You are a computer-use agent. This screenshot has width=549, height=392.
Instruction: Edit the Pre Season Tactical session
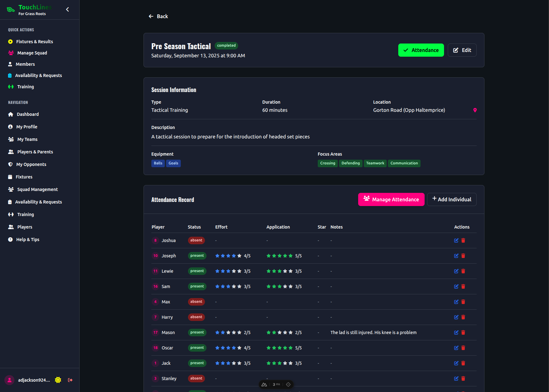coord(462,50)
